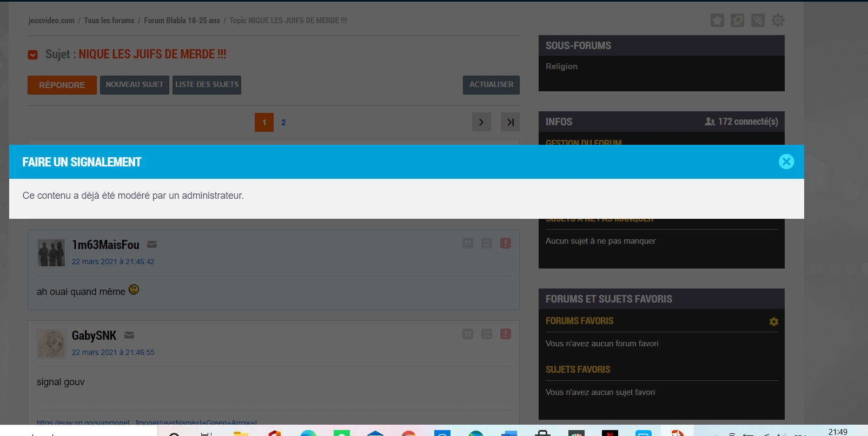868x436 pixels.
Task: Click the gear icon next to FORUMS FAVORIS
Action: [x=774, y=321]
